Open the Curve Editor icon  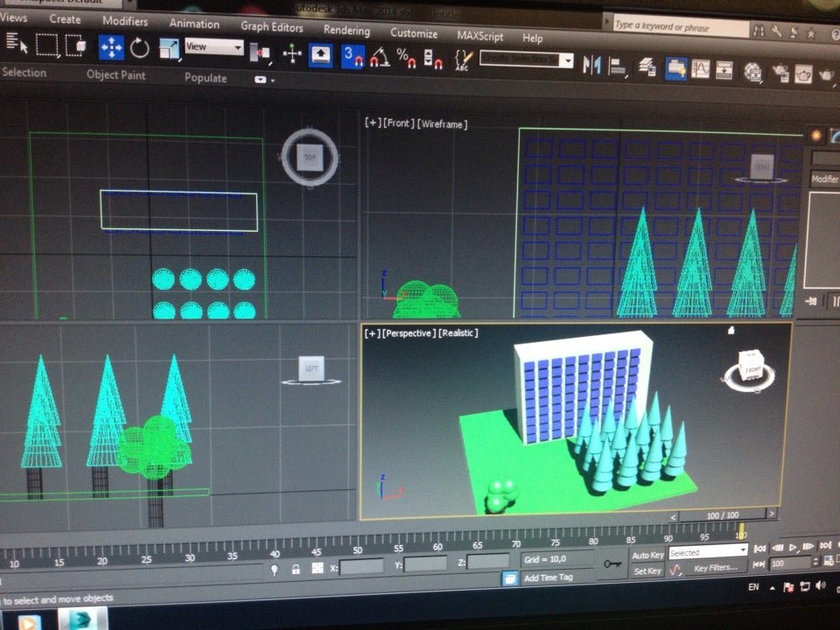(x=701, y=68)
